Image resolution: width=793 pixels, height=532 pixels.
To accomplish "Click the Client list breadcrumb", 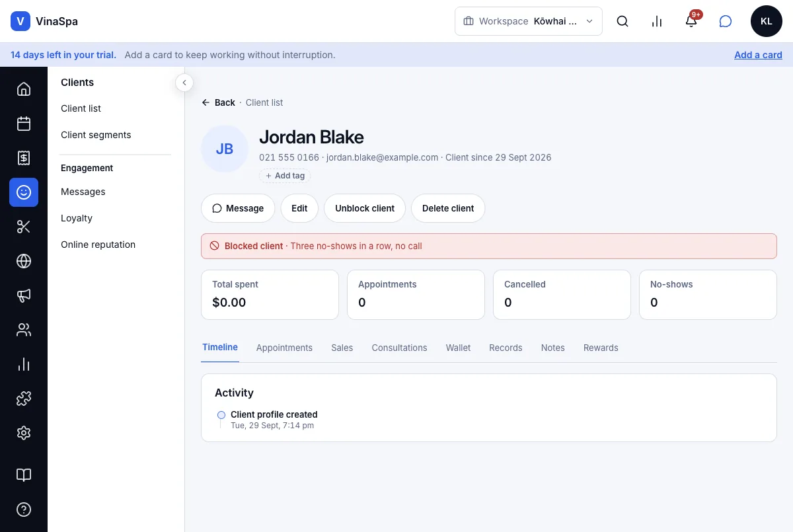I will 264,102.
